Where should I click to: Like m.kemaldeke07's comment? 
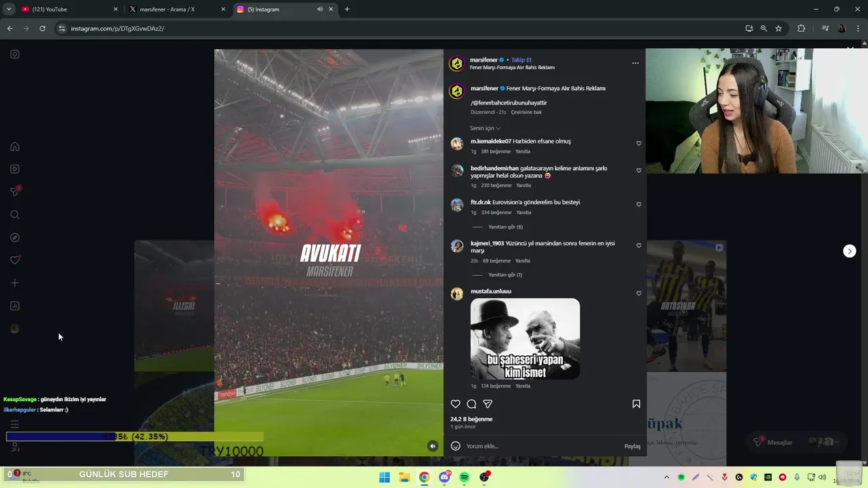pyautogui.click(x=639, y=144)
